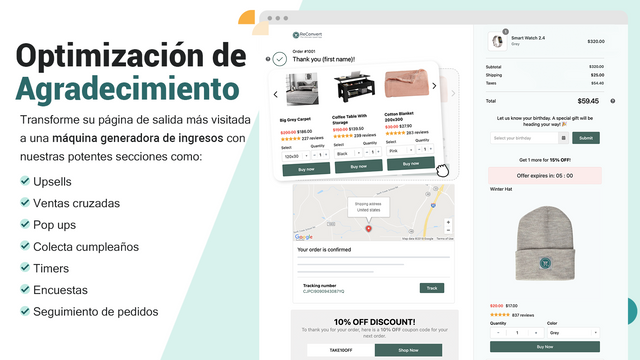Open the birthday calendar picker icon

point(563,138)
